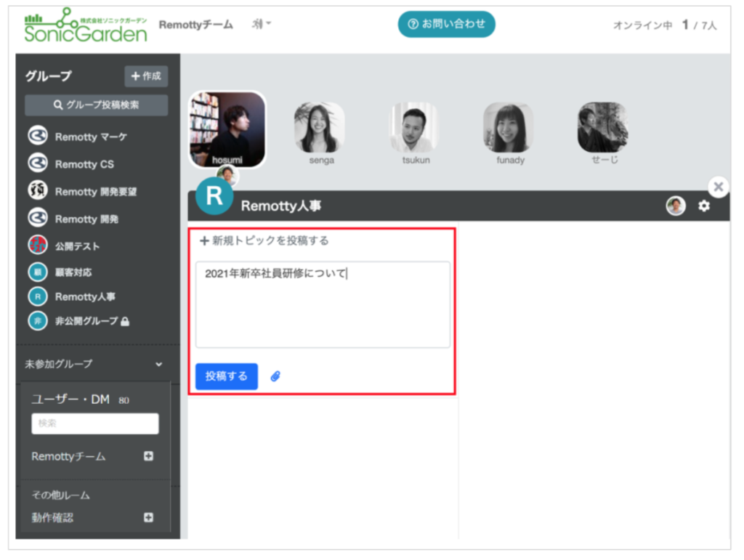Open the お問い合わせ contact button
This screenshot has height=560, width=744.
point(446,24)
